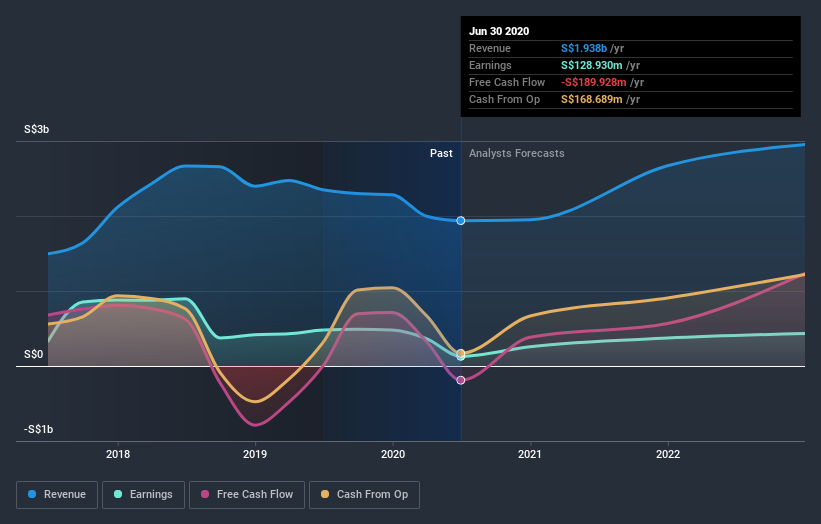Click the orange Cash From Op data point
Image resolution: width=821 pixels, height=524 pixels.
[461, 353]
